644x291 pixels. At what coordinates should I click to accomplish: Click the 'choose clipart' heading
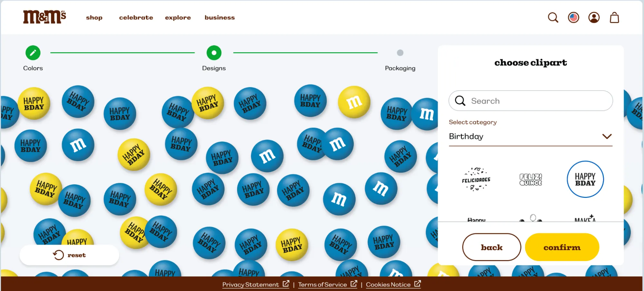[x=531, y=63]
